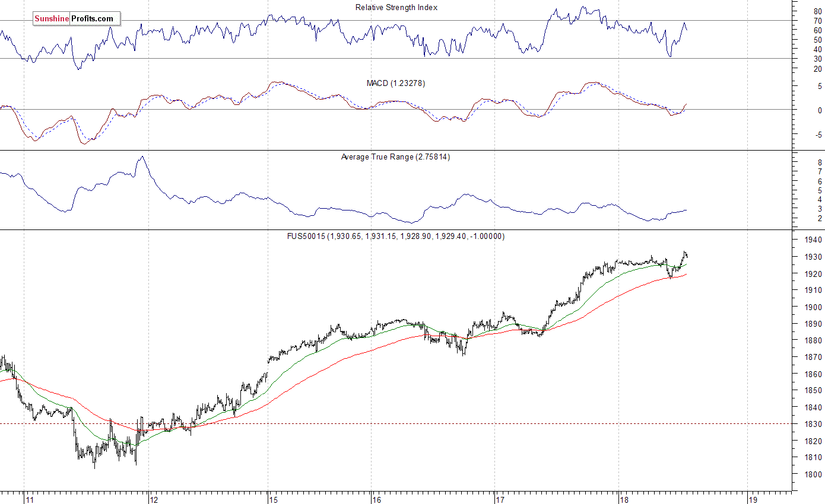Click the RSI axis value 30
This screenshot has width=825, height=504.
[x=817, y=59]
